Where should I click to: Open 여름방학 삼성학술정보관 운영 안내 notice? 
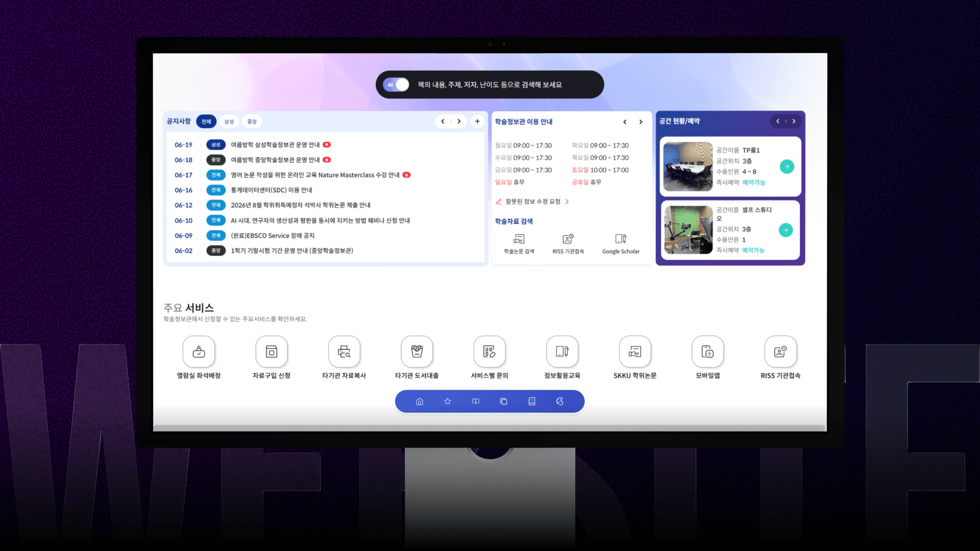point(275,145)
